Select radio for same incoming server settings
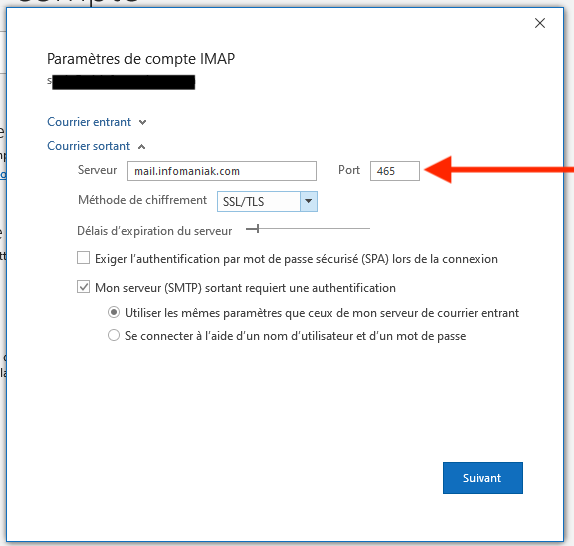574x546 pixels. click(114, 313)
